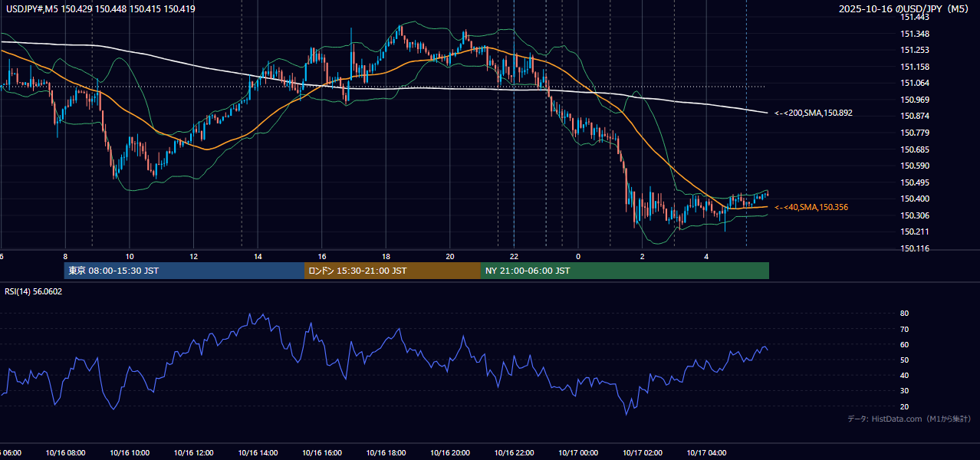This screenshot has width=980, height=460.
Task: Click the 10/16 18:00 bottom date label
Action: point(386,453)
